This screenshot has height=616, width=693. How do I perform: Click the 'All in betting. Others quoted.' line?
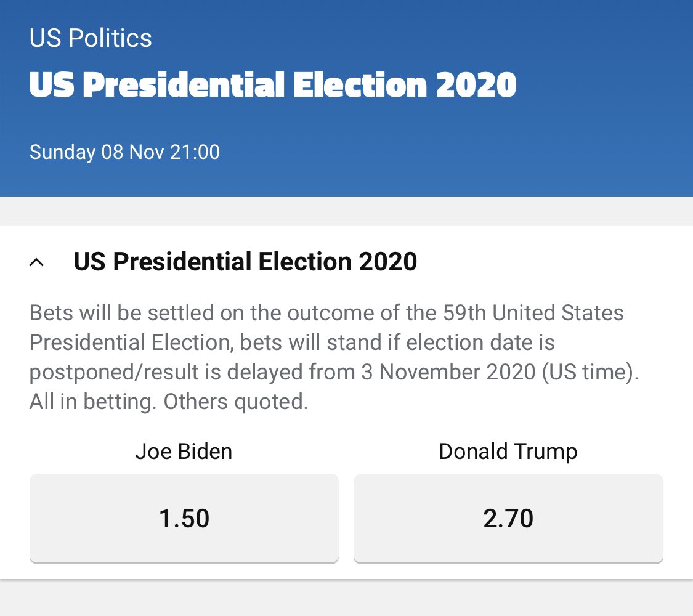click(x=169, y=402)
